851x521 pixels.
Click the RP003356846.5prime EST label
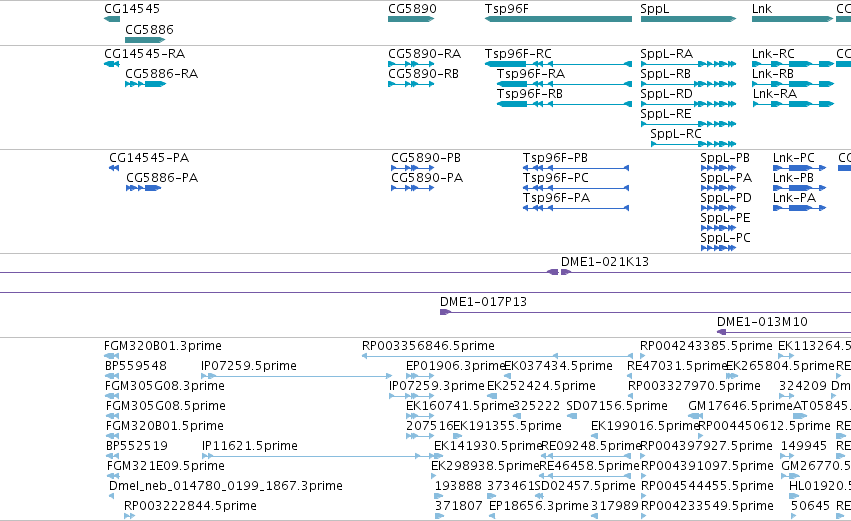pos(428,346)
